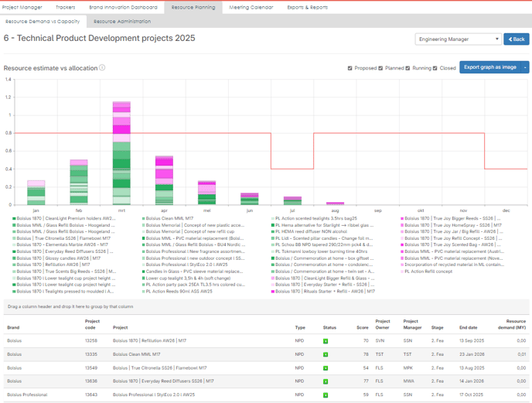Screen dimensions: 532x403
Task: Click the status icon for project 13549
Action: click(326, 368)
